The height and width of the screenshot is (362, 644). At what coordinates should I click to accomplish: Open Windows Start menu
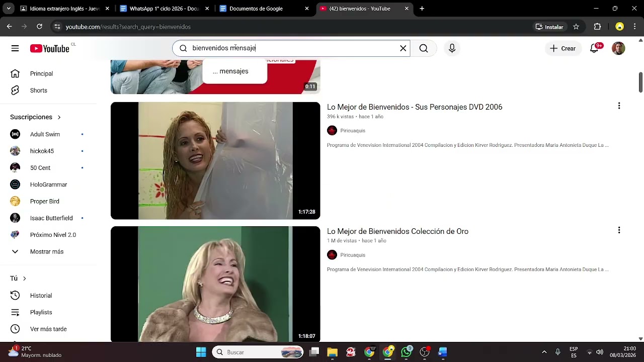tap(201, 352)
